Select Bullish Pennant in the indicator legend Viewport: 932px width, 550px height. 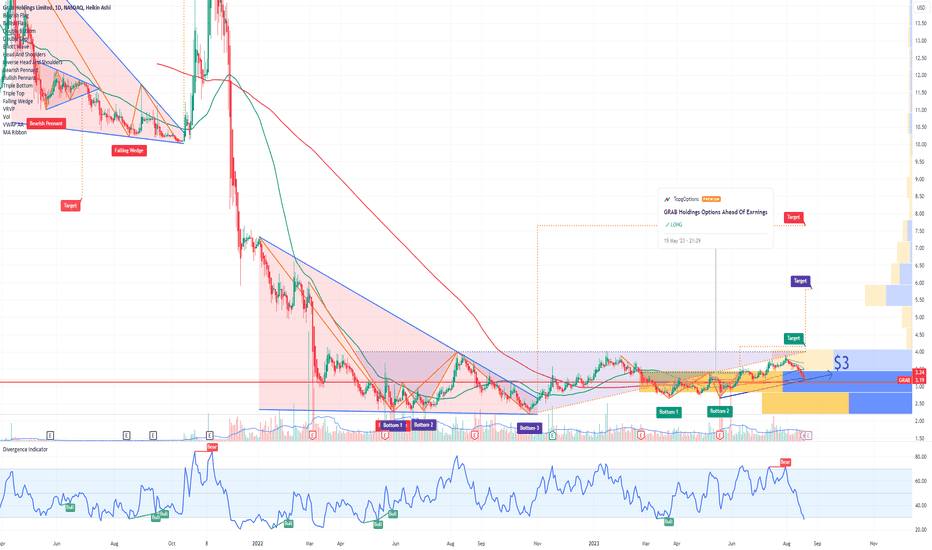coord(20,77)
